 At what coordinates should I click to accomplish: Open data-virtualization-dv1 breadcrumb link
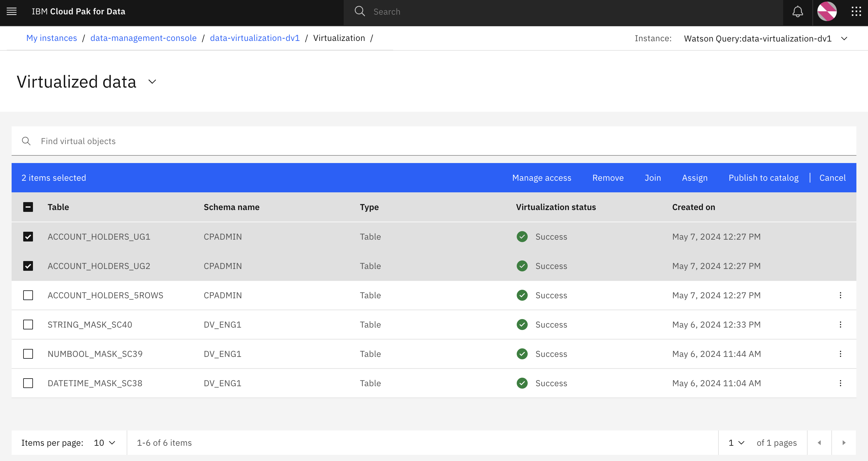click(x=255, y=38)
